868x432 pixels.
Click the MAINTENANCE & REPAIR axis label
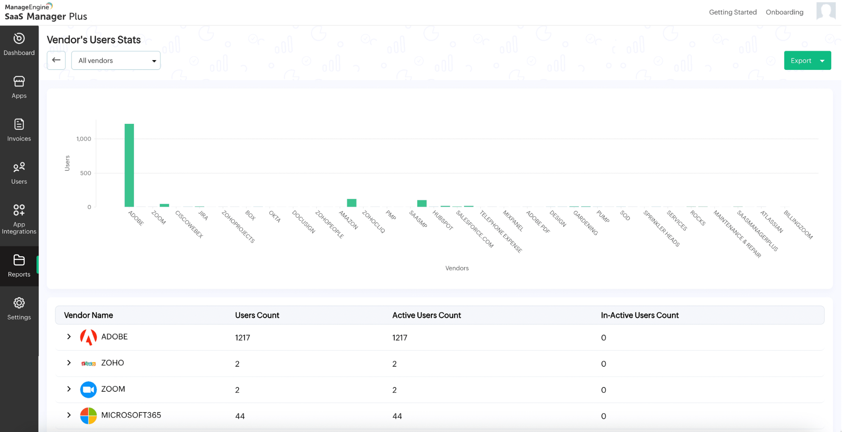tap(737, 234)
